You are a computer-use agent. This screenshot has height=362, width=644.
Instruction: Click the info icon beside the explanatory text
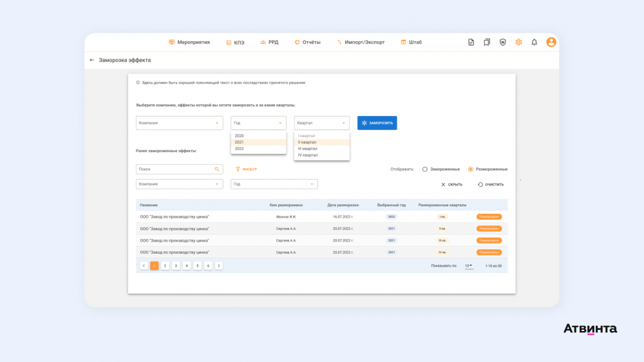pos(138,82)
